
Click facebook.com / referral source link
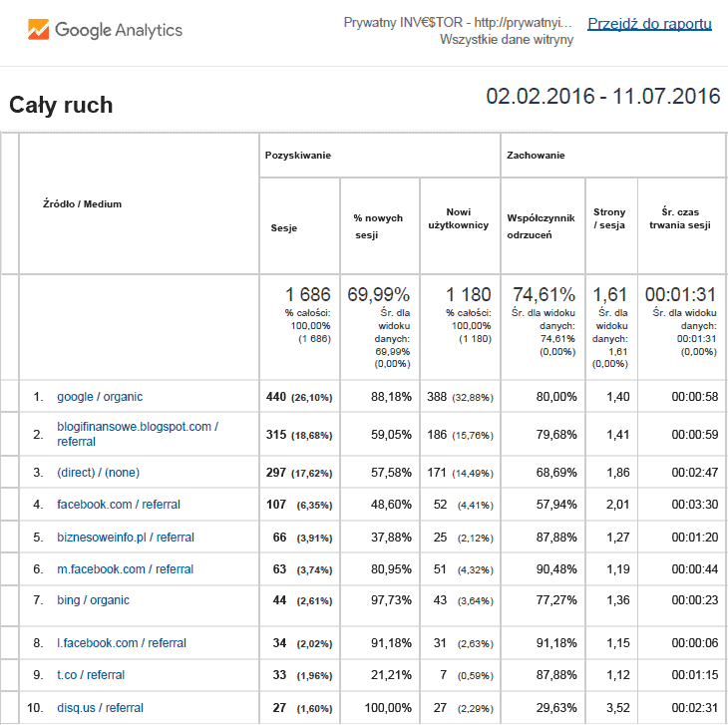pyautogui.click(x=118, y=505)
